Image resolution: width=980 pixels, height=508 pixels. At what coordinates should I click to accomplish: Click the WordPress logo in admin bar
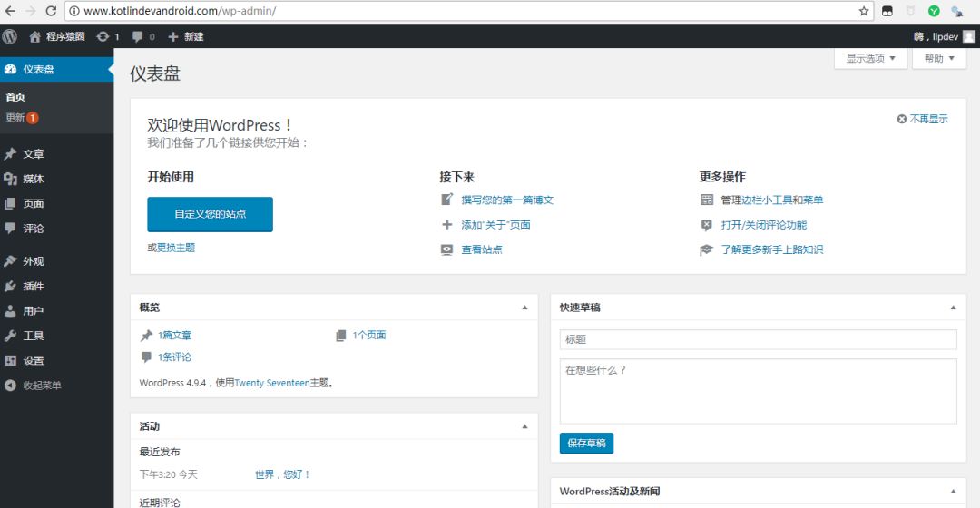(9, 36)
